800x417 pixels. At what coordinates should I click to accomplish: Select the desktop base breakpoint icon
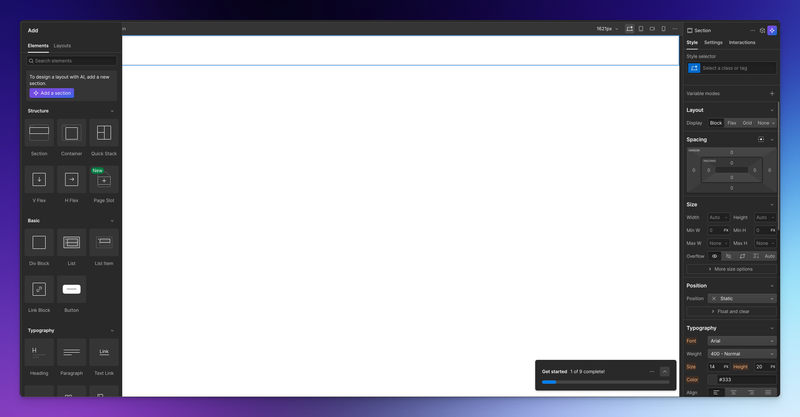tap(630, 29)
